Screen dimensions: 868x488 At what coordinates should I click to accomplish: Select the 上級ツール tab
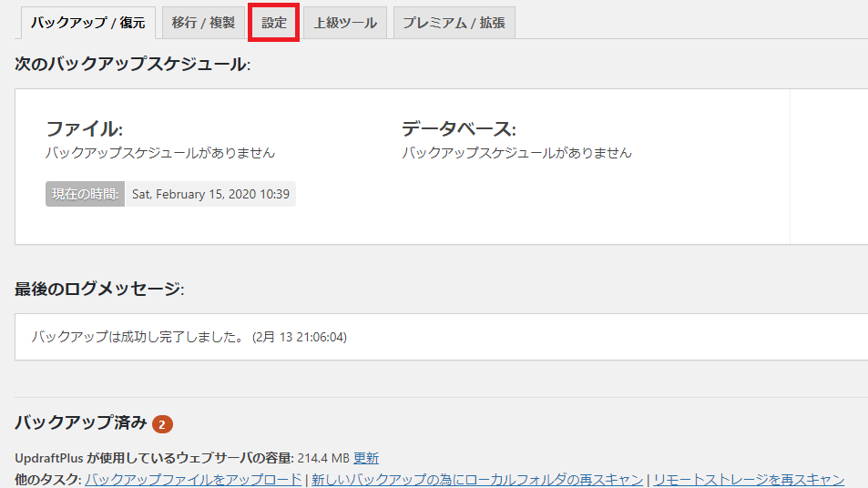coord(345,23)
